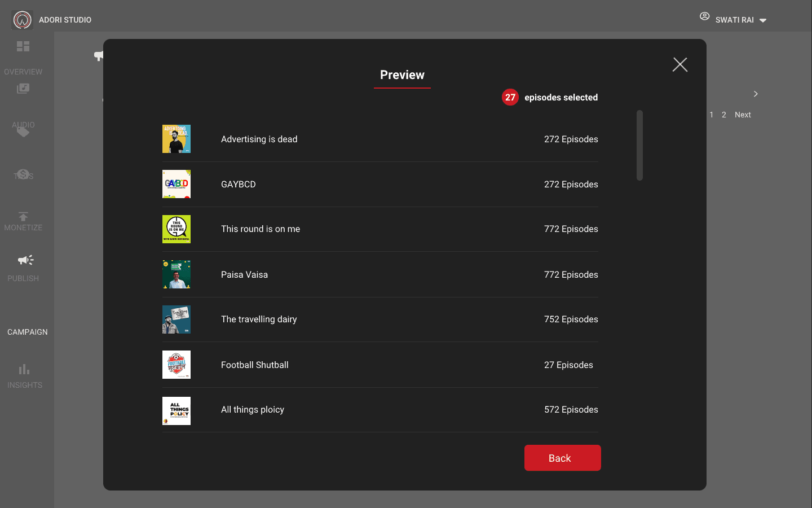Open the Publish menu label
Image resolution: width=812 pixels, height=508 pixels.
(23, 278)
